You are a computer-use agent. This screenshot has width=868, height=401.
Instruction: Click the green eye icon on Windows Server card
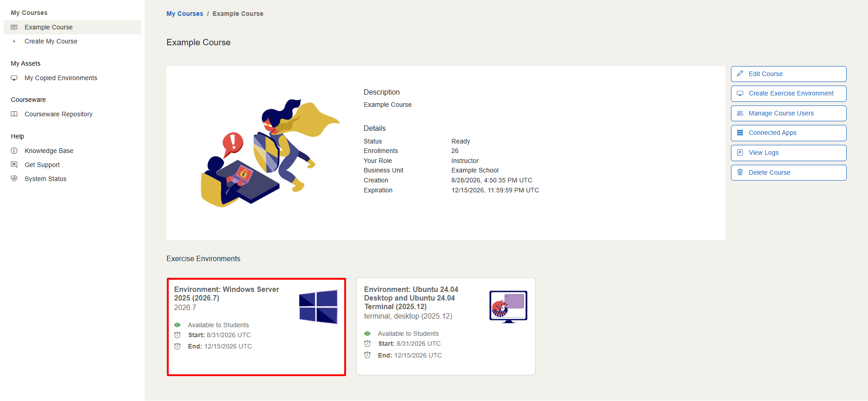pyautogui.click(x=177, y=325)
